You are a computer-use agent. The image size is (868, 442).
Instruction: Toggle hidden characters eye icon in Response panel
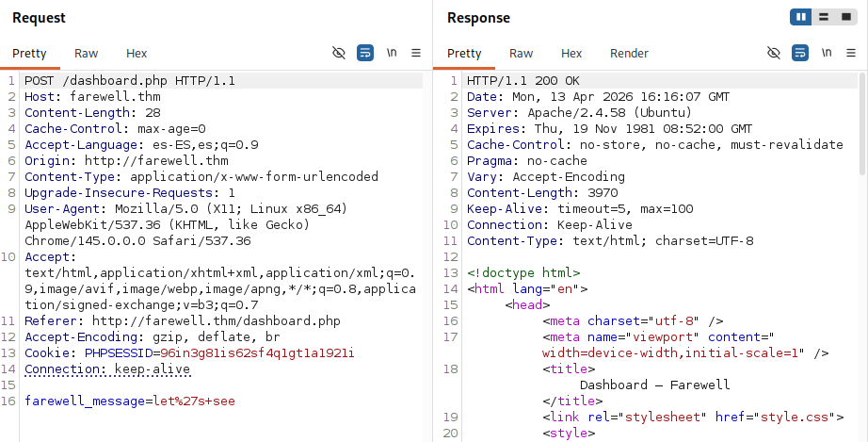click(x=774, y=53)
